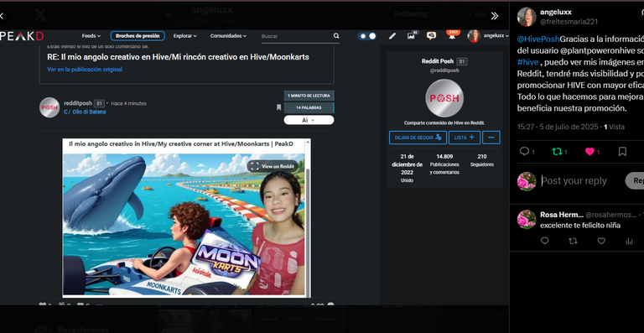Click the redditposh username on comment
Image resolution: width=644 pixels, height=333 pixels.
78,103
